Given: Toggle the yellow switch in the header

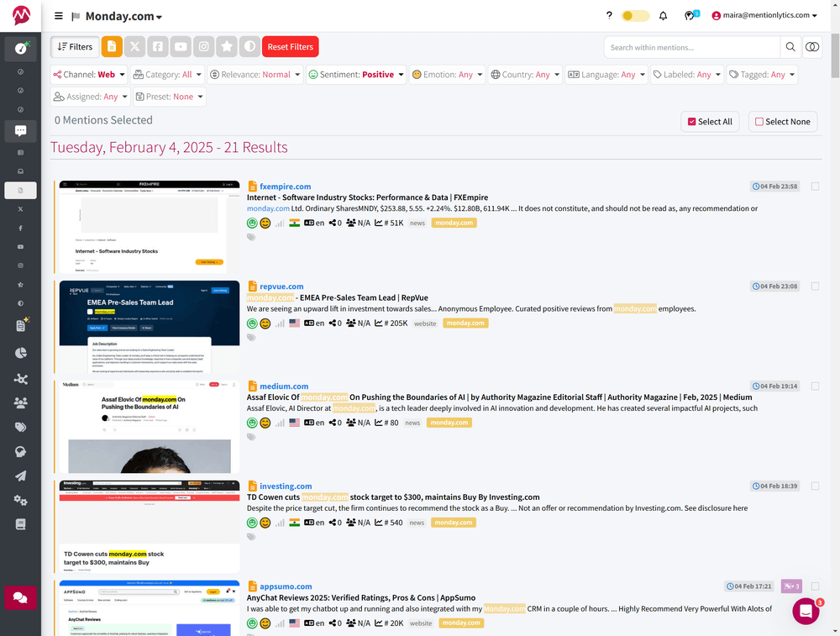Looking at the screenshot, I should 635,15.
